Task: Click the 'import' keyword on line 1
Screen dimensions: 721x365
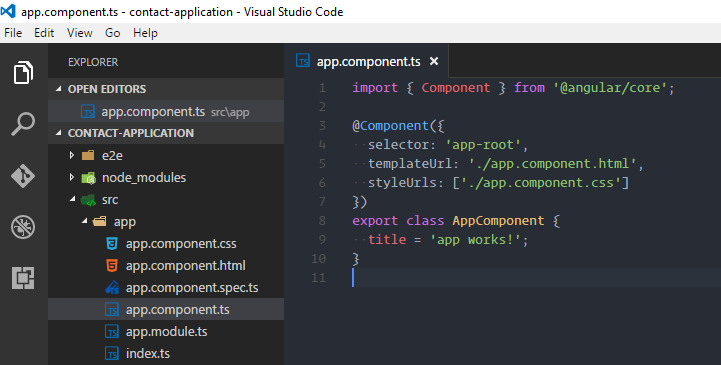Action: click(x=375, y=88)
